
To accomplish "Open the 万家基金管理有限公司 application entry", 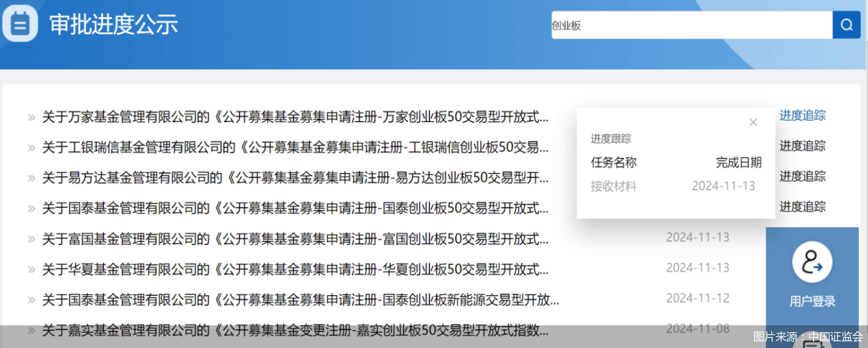I will (295, 117).
